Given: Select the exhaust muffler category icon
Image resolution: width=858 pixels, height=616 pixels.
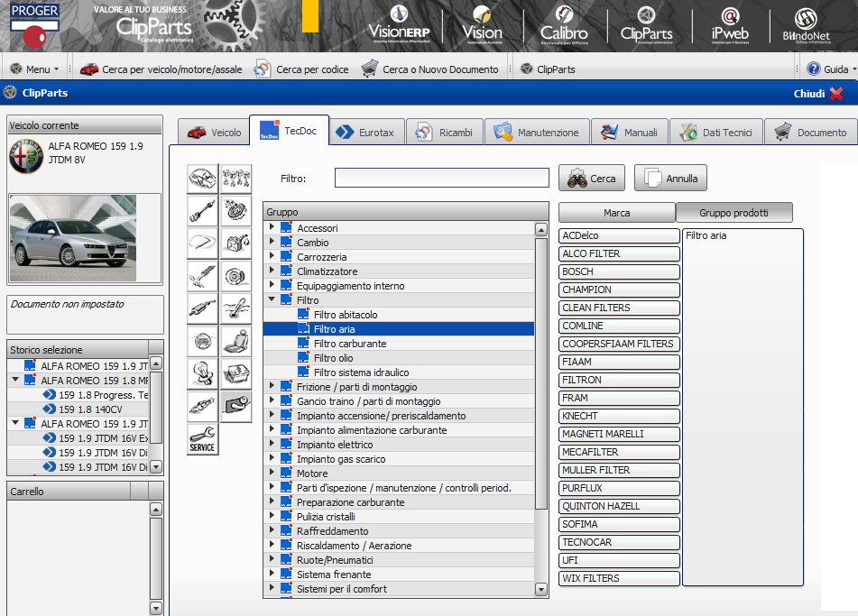Looking at the screenshot, I should point(202,308).
